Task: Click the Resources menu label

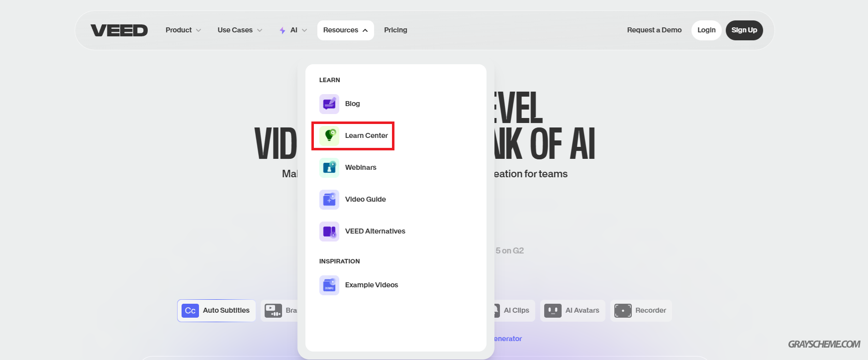Action: 341,30
